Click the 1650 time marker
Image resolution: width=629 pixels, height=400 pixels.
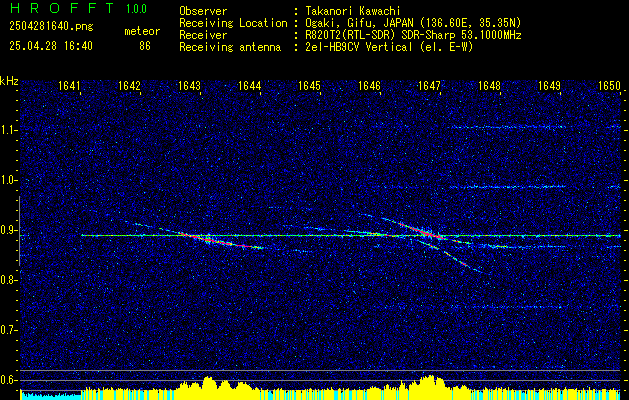click(609, 86)
